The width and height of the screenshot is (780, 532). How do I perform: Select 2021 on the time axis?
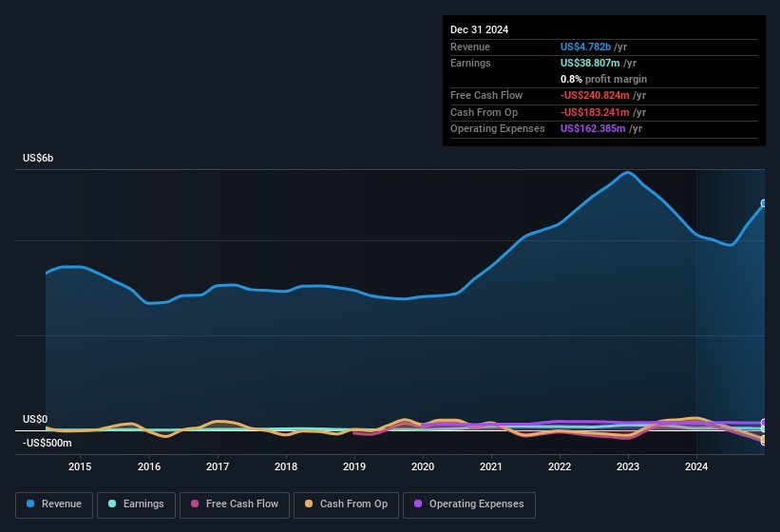[491, 466]
